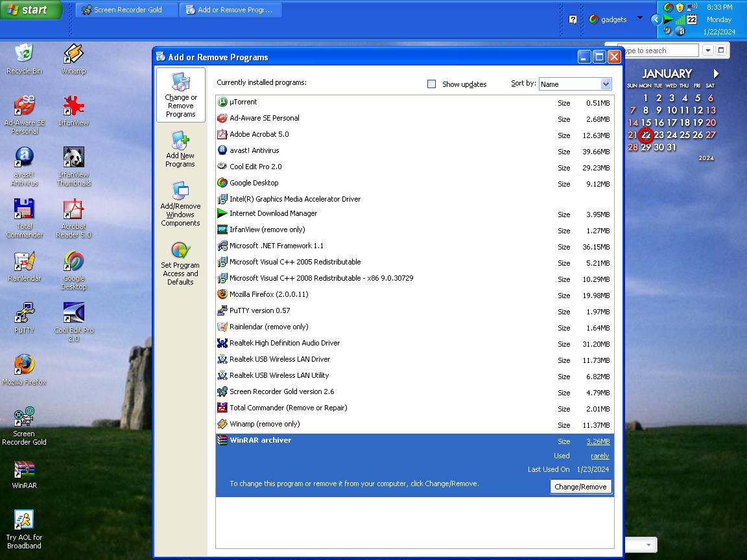The image size is (747, 560).
Task: Select Adobe Acrobat 5.0 list icon
Action: (x=222, y=134)
